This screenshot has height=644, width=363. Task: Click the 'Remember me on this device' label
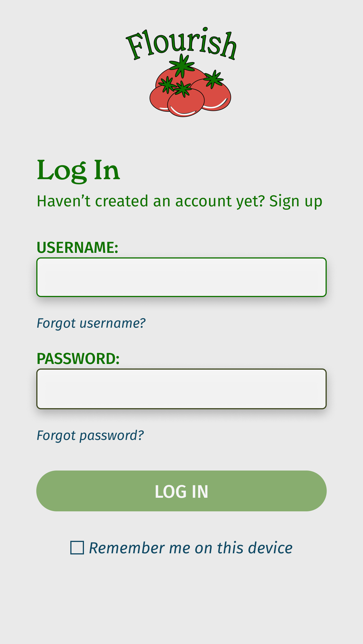point(191,548)
